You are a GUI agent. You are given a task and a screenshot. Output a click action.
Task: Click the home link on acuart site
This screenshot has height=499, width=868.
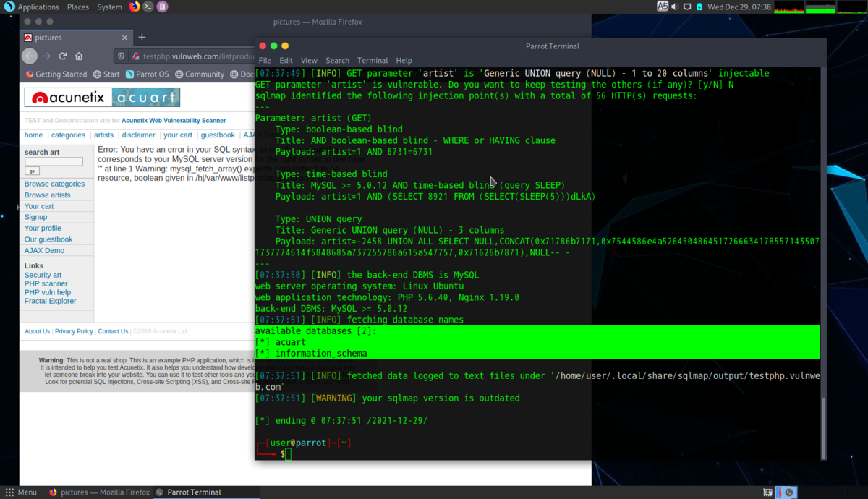point(33,135)
